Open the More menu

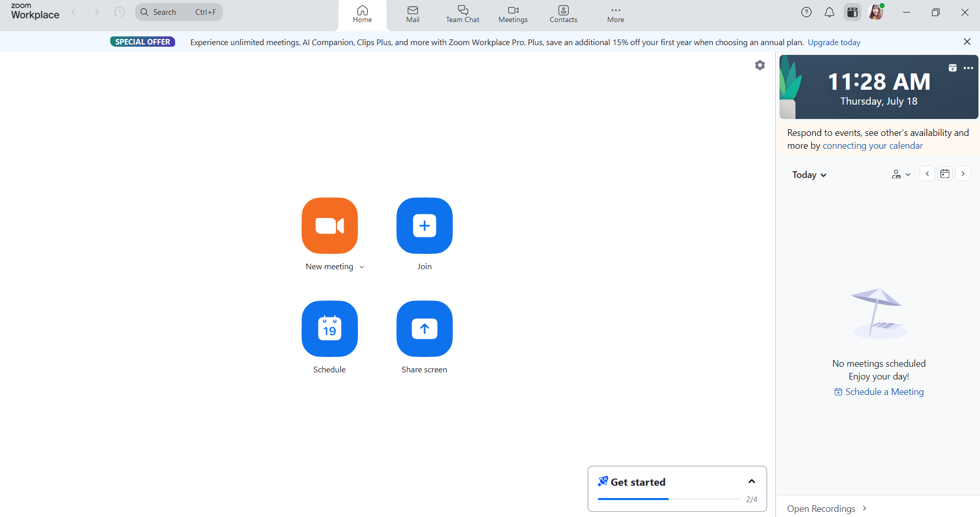pos(615,14)
